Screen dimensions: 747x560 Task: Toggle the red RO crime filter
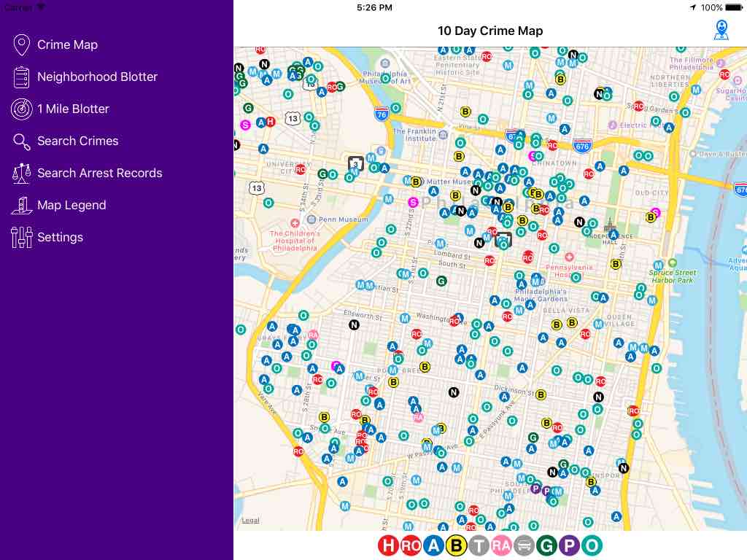411,545
